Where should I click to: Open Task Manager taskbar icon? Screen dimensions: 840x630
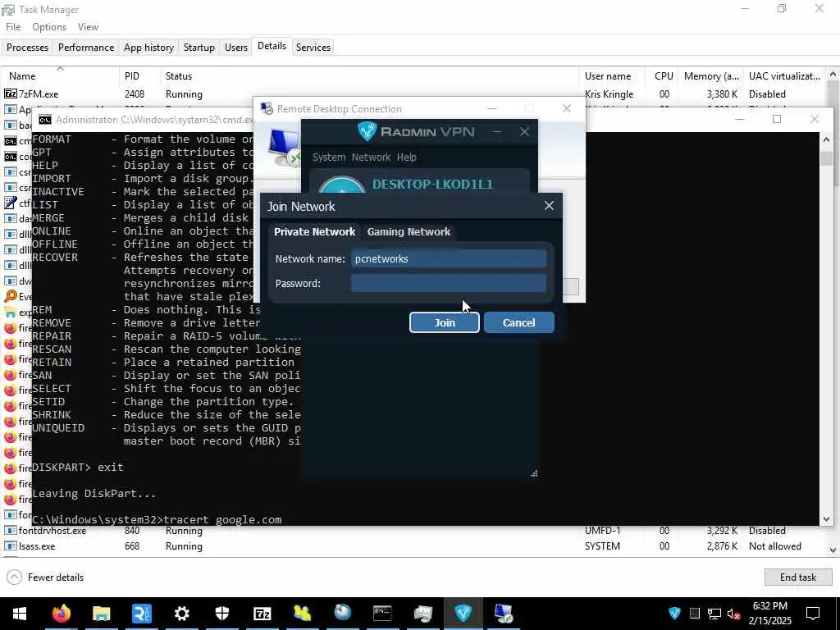click(422, 614)
